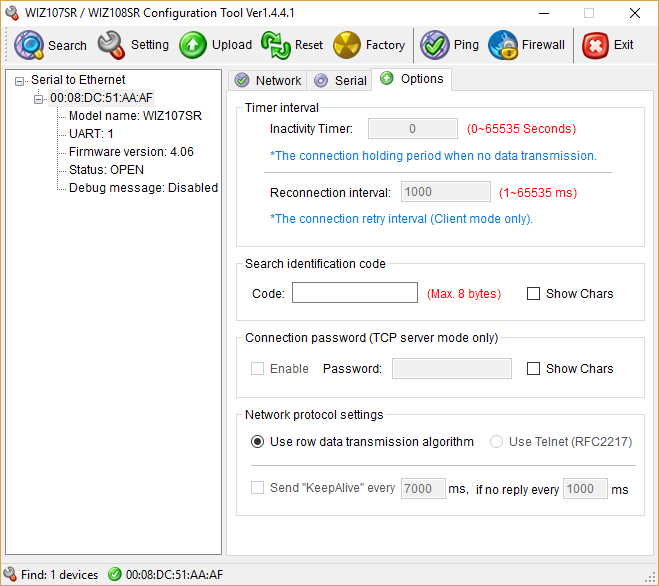The image size is (659, 586).
Task: Click the Firewall toolbar label
Action: click(543, 45)
